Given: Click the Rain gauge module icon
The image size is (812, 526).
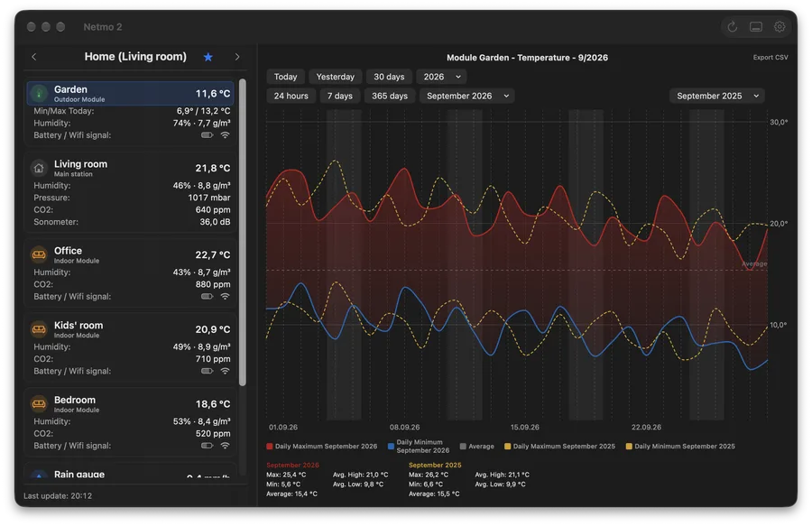Looking at the screenshot, I should pyautogui.click(x=39, y=475).
